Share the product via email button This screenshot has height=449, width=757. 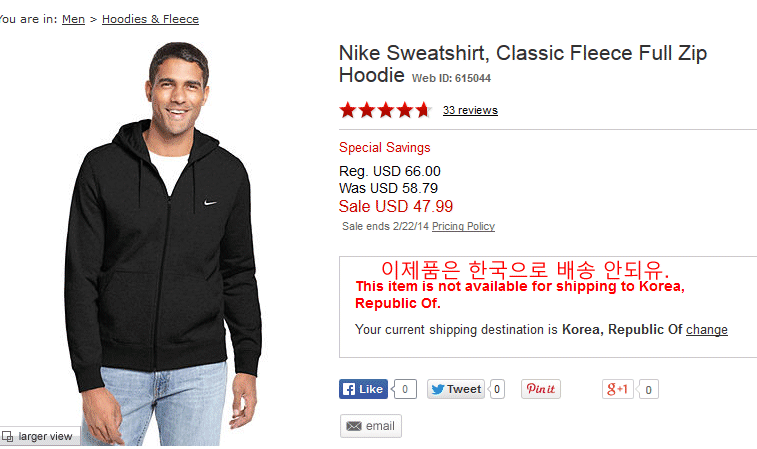pyautogui.click(x=371, y=426)
